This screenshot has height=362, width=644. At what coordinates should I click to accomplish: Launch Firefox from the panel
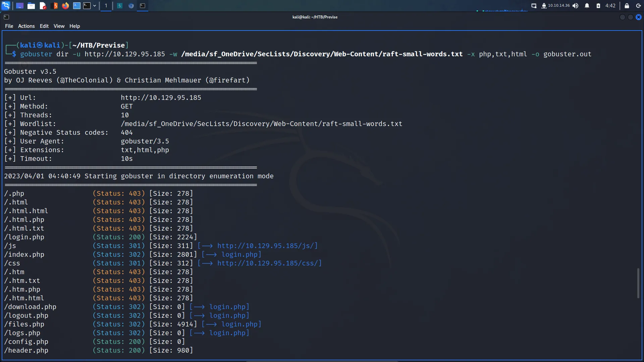pyautogui.click(x=65, y=6)
